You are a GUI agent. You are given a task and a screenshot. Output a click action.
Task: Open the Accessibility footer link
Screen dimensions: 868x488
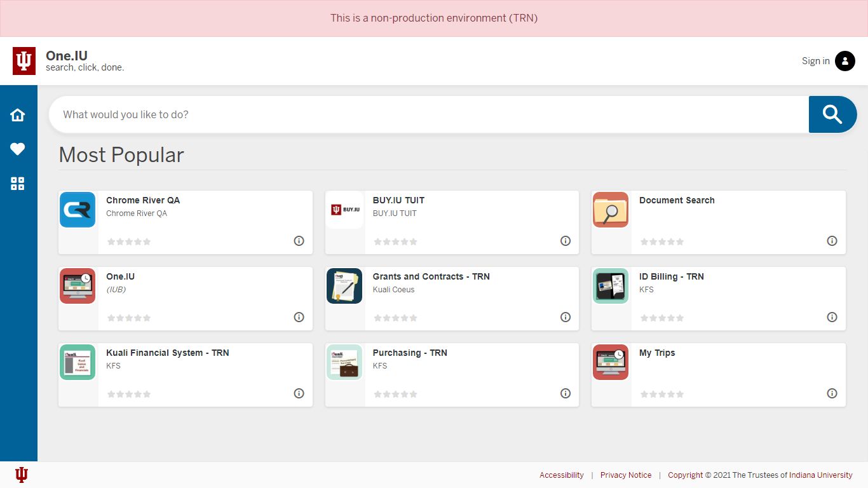click(x=562, y=475)
